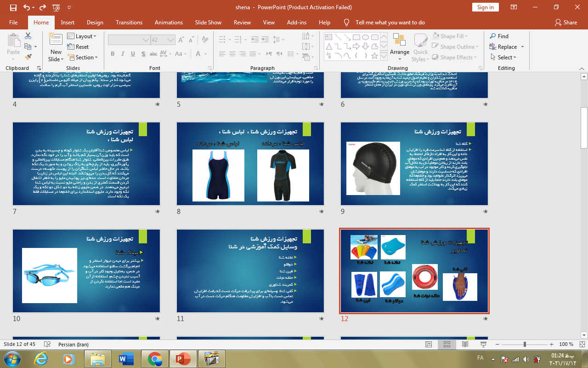Toggle the Slide Sorter view button
588x368 pixels.
pos(447,344)
